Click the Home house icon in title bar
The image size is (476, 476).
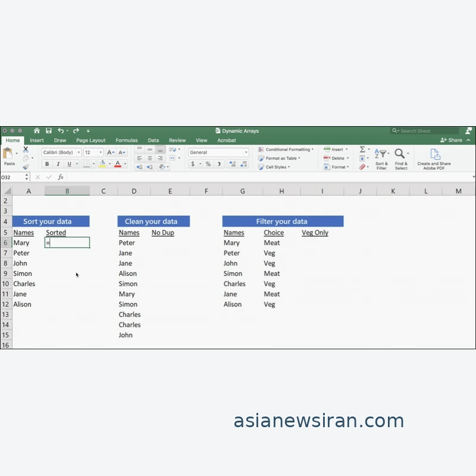[37, 130]
